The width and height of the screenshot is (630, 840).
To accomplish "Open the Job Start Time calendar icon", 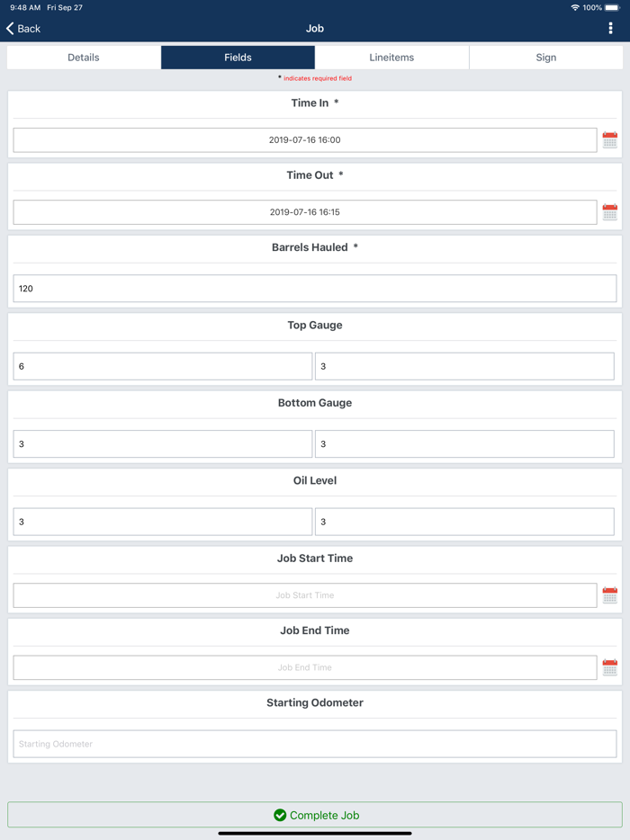I will (609, 594).
